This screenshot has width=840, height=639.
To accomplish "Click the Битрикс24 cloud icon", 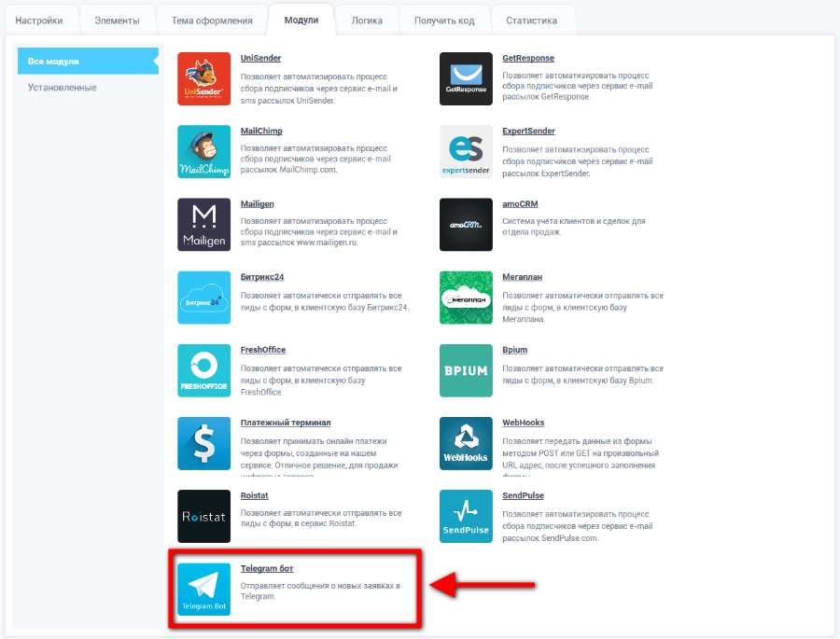I will tap(203, 298).
